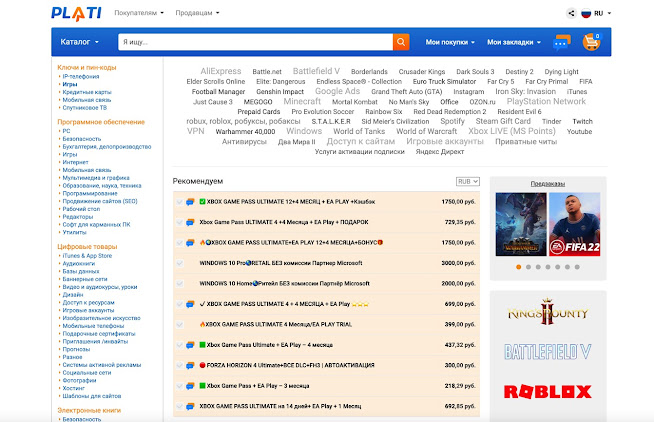Image resolution: width=654 pixels, height=422 pixels.
Task: Click the Ключи и пин-коды heading
Action: click(87, 68)
